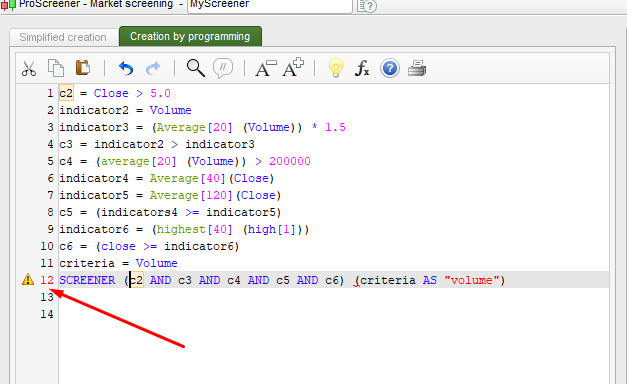The height and width of the screenshot is (384, 627).
Task: Click 'highest[40]' on line 9
Action: (x=194, y=229)
